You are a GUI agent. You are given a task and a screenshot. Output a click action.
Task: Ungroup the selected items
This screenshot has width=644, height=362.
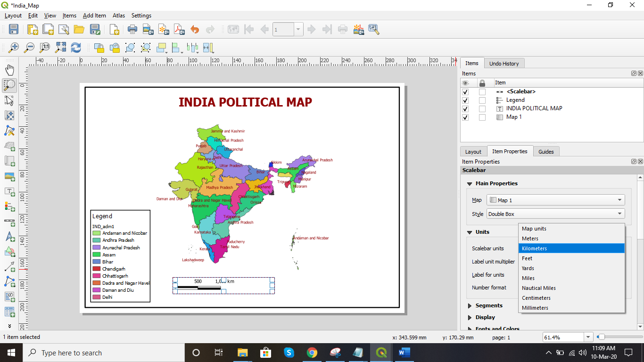146,48
